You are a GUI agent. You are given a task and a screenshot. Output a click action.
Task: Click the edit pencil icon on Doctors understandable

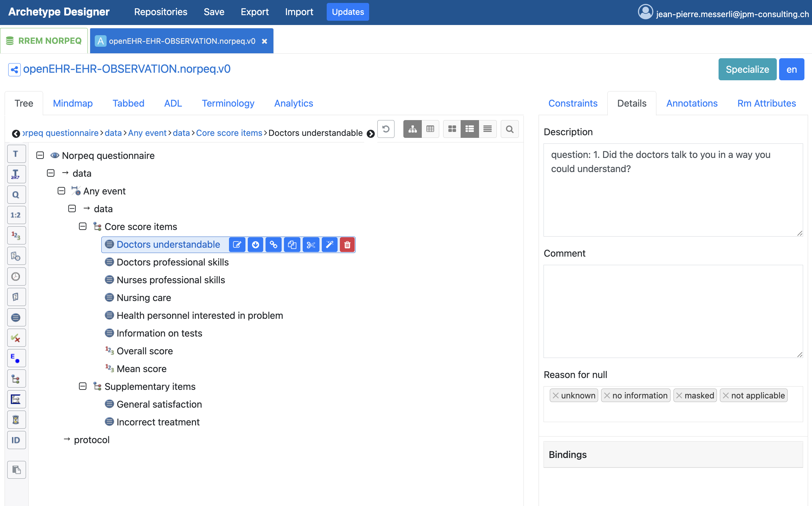pos(237,245)
